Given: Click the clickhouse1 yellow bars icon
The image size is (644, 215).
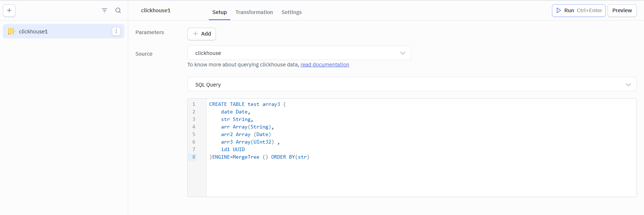Looking at the screenshot, I should pyautogui.click(x=11, y=32).
